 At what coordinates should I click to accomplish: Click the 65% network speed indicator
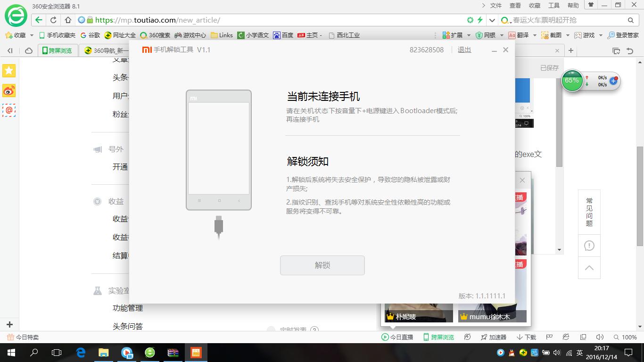point(572,81)
